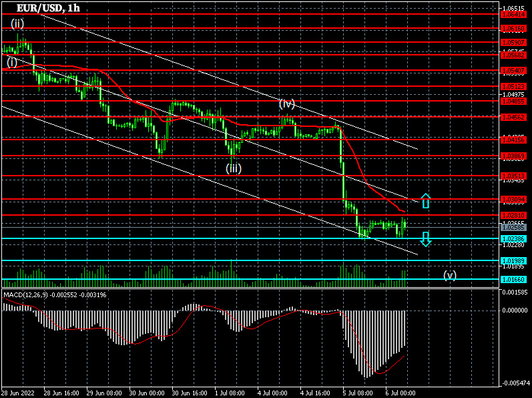The image size is (532, 398).
Task: Click the 1.06414 price level tag
Action: (x=514, y=14)
